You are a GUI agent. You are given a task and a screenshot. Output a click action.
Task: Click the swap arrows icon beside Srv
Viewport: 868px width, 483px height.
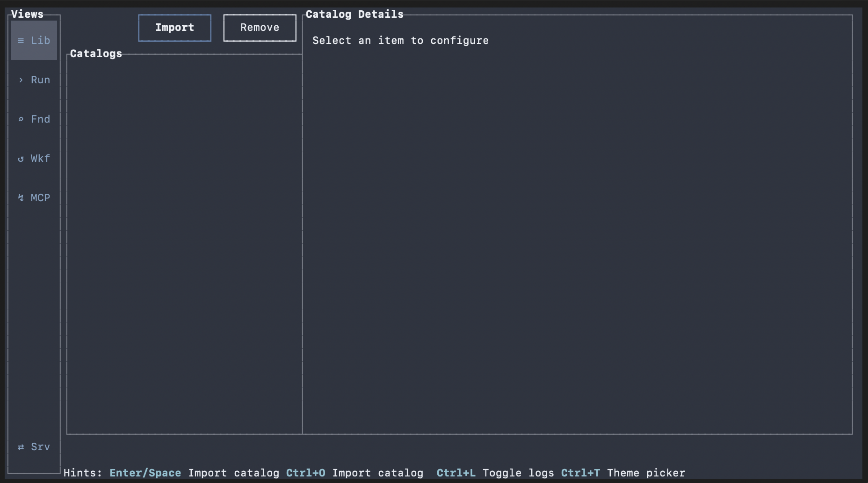coord(21,447)
